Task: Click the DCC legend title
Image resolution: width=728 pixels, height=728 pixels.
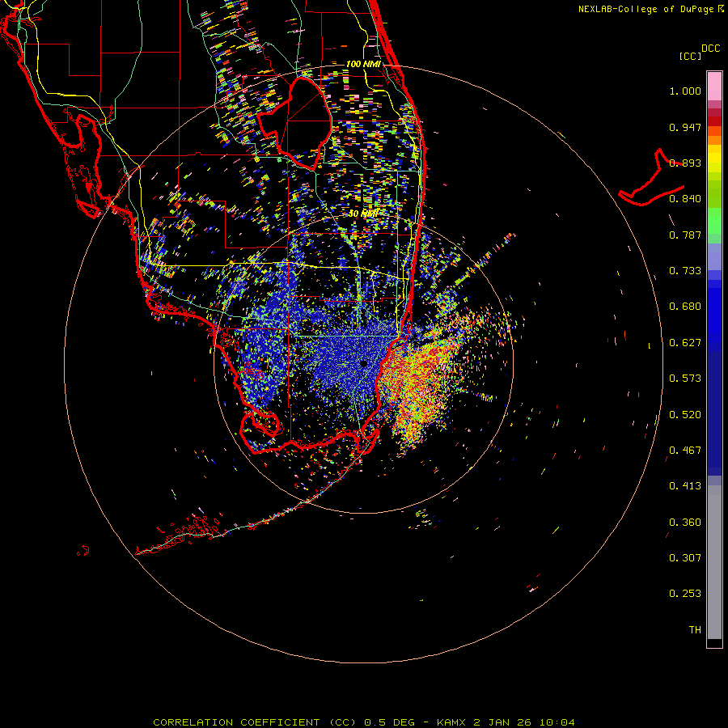Action: (710, 49)
